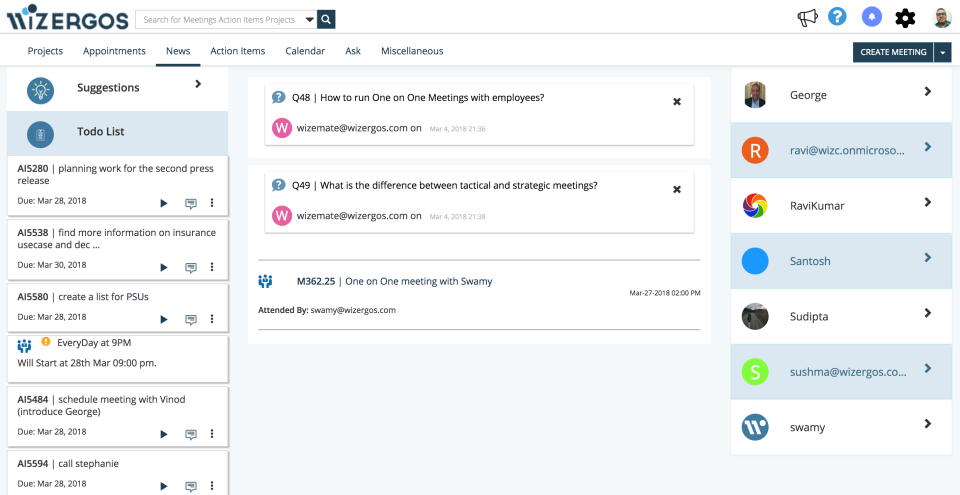This screenshot has height=495, width=960.
Task: Open the help question mark icon
Action: (x=837, y=17)
